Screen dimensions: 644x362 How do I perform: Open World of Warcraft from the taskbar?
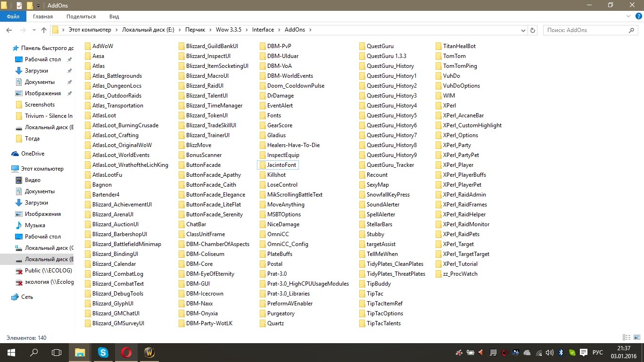(x=149, y=352)
